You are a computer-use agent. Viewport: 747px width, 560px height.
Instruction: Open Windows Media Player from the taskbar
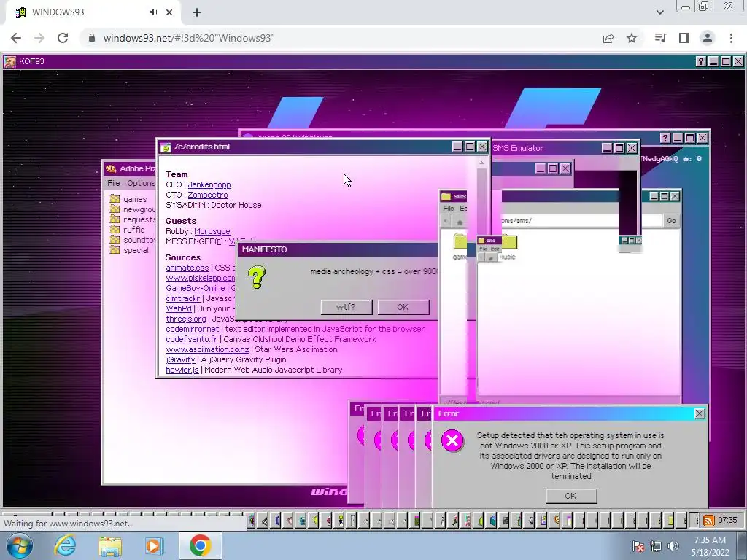pos(153,546)
